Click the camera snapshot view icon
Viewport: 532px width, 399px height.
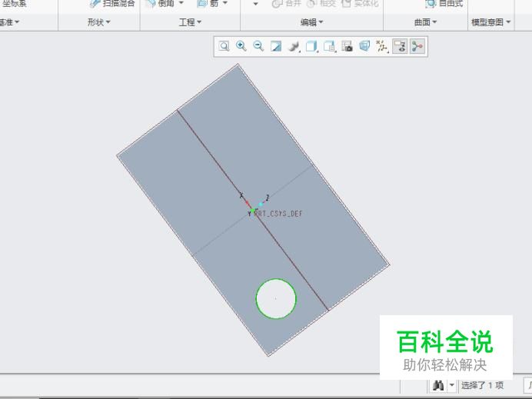347,46
